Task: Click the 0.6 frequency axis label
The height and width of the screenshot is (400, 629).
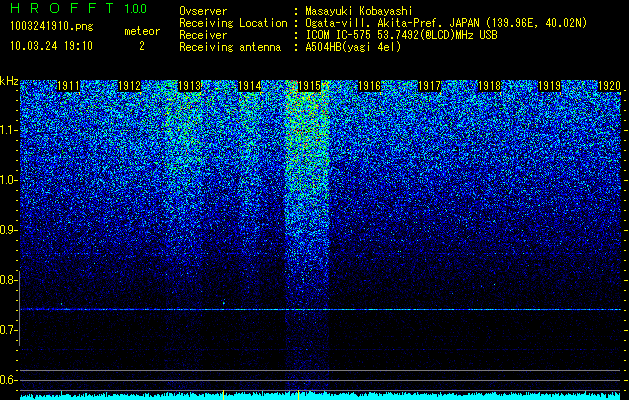Action: point(8,380)
